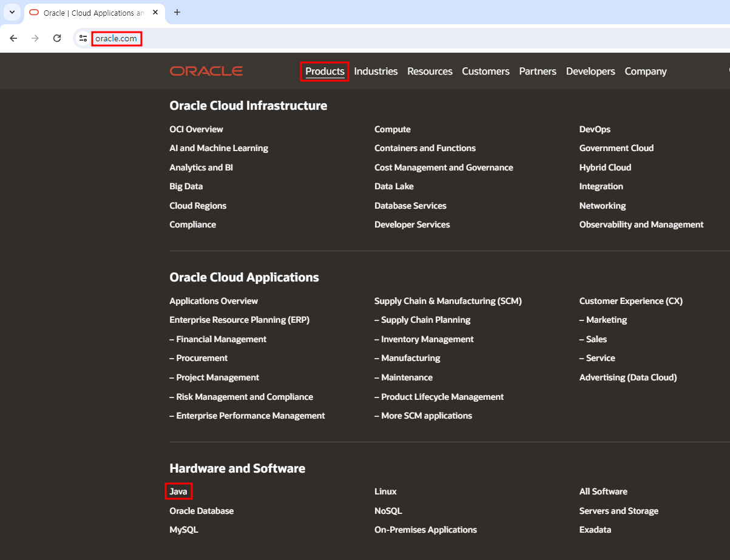Open the OCI Overview link
The width and height of the screenshot is (730, 560).
click(x=196, y=129)
